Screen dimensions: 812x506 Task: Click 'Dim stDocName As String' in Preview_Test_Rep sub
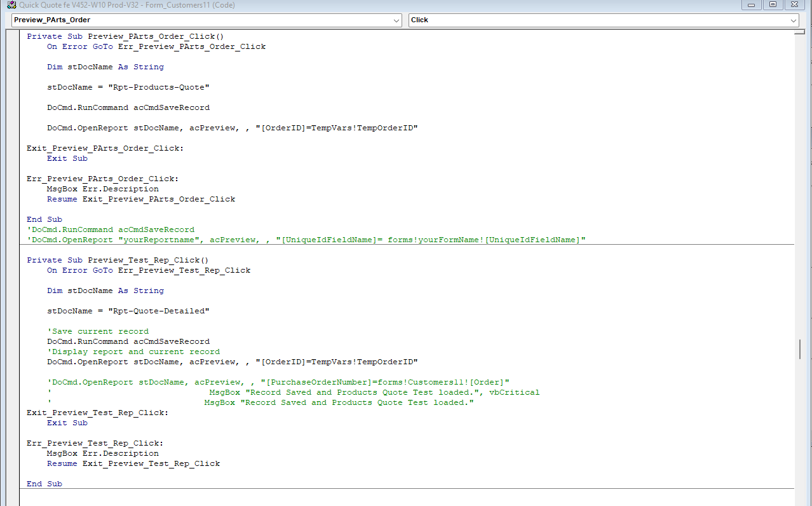click(105, 291)
